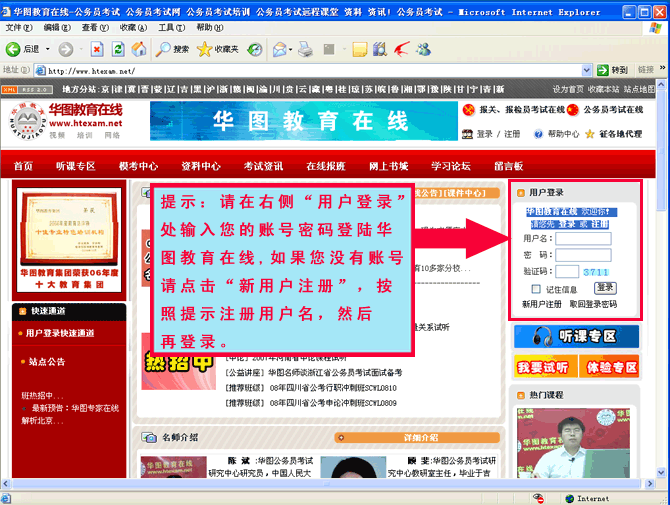Click the 新用户注册 link
This screenshot has width=670, height=505.
point(541,304)
